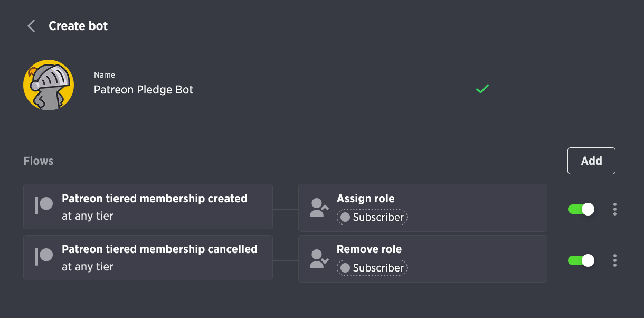Screen dimensions: 644x318
Task: Open more options for membership created flow
Action: click(x=615, y=209)
